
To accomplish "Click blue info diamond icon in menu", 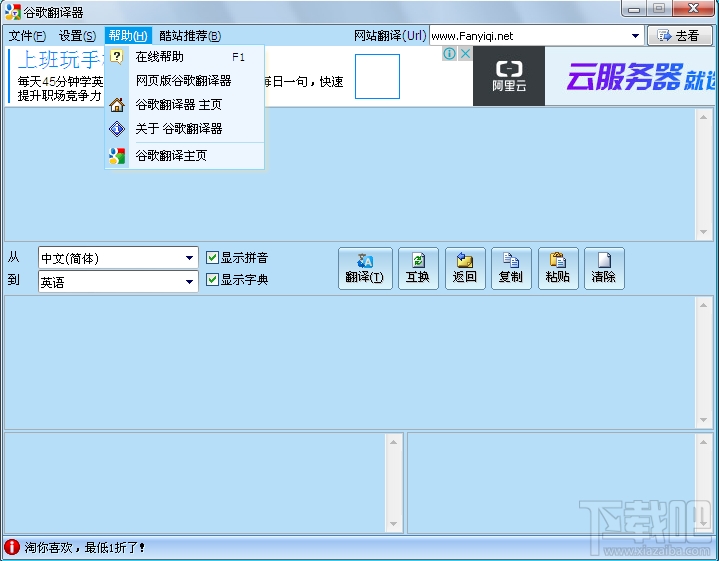I will pos(117,129).
